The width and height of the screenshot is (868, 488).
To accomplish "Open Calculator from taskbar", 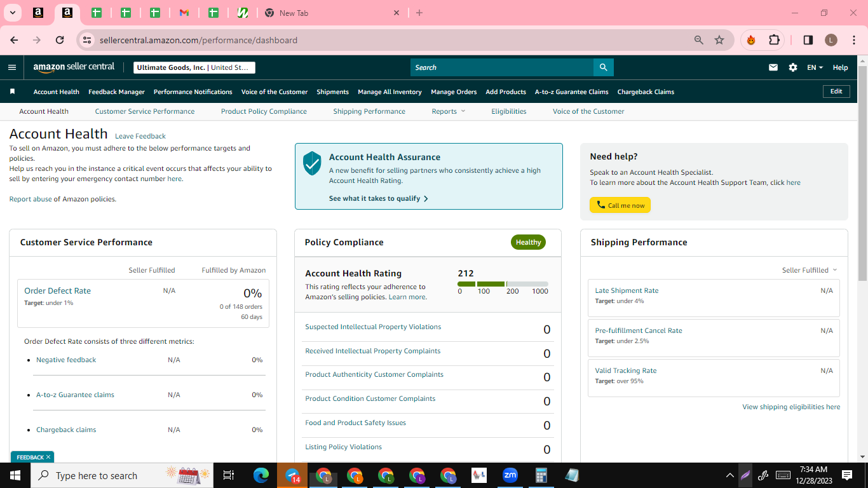I will (541, 475).
